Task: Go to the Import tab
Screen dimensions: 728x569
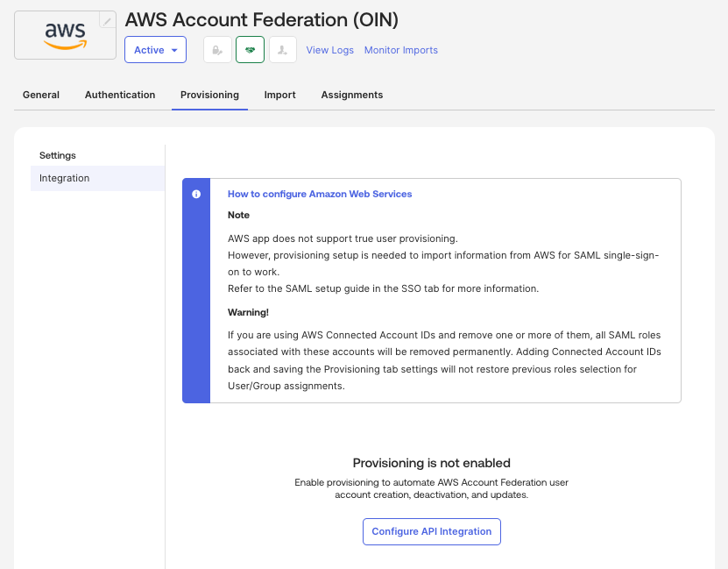Action: (279, 95)
